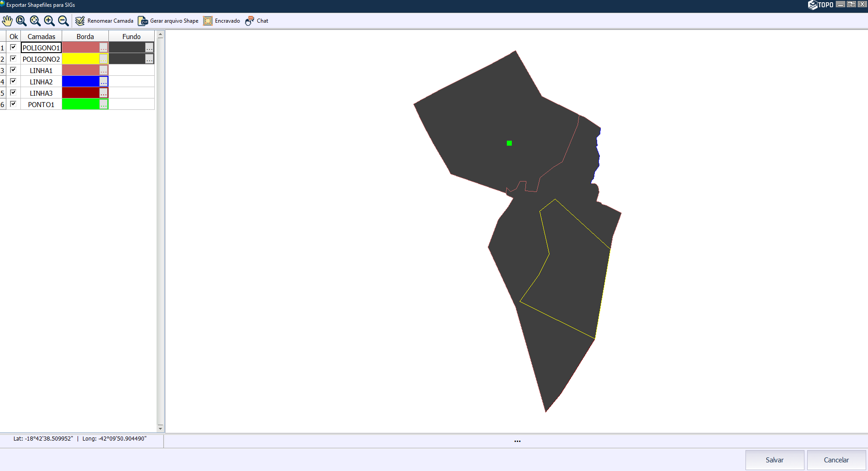Click the Camadas column header
The height and width of the screenshot is (471, 868).
click(x=41, y=36)
